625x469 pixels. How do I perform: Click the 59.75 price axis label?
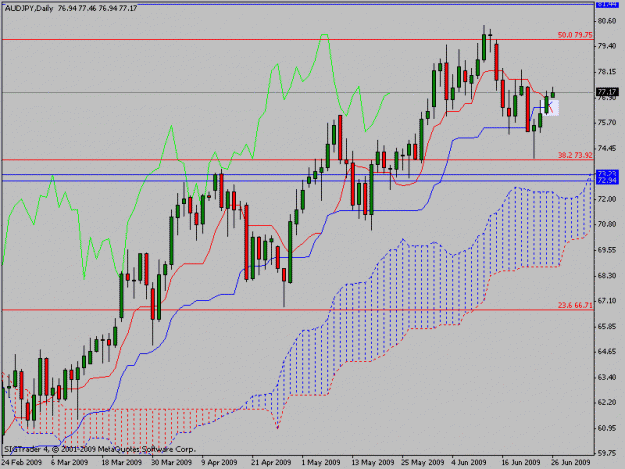(607, 453)
